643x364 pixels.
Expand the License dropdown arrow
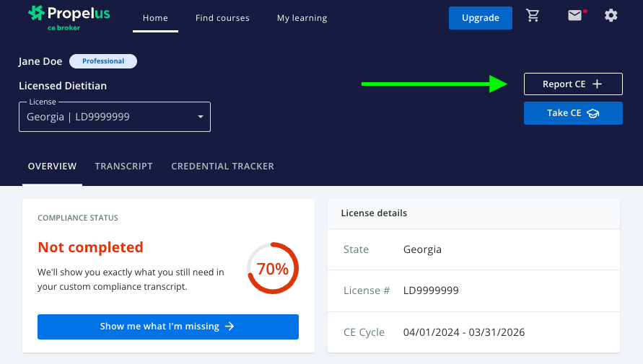pos(200,117)
